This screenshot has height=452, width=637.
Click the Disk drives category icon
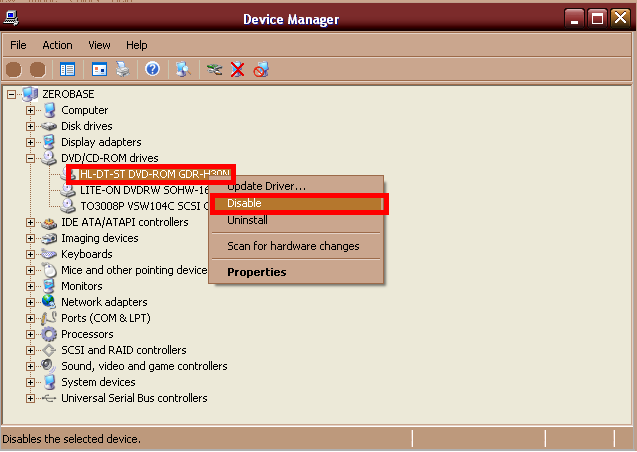[49, 126]
